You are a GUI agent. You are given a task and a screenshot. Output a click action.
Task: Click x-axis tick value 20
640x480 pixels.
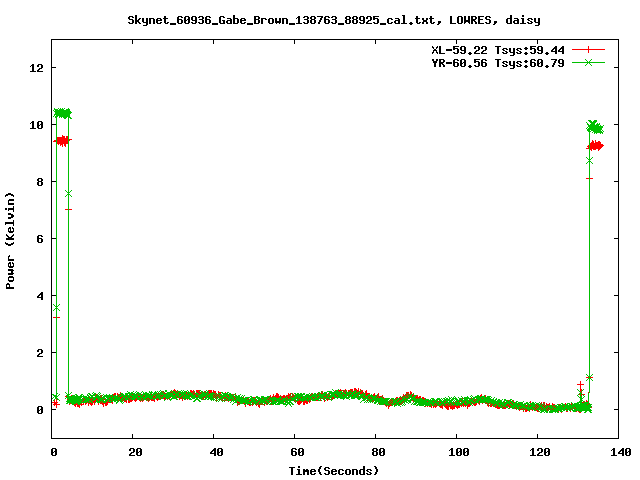click(135, 452)
